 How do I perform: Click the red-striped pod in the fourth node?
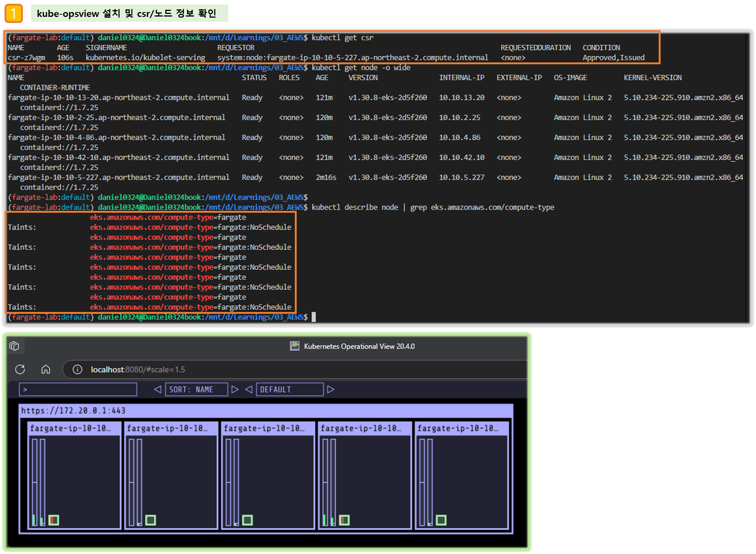pyautogui.click(x=344, y=520)
